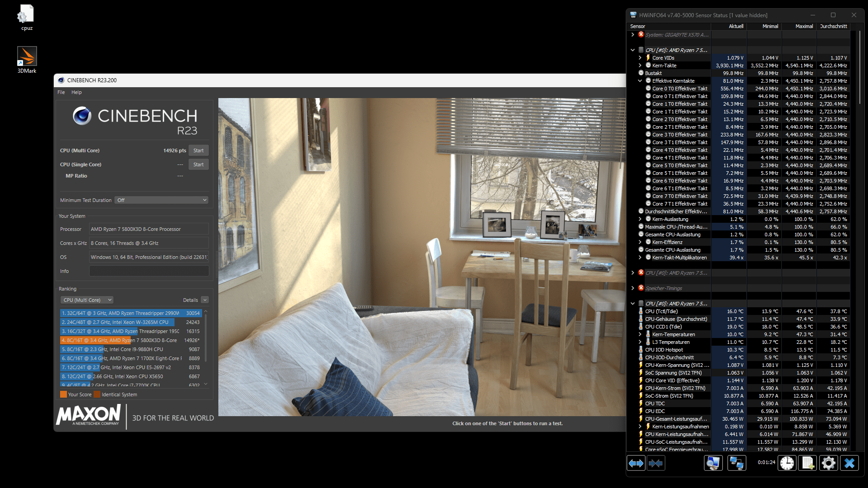This screenshot has width=868, height=488.
Task: Click lightning icon beside SoC Spannung (SVI2 TFN)
Action: [641, 372]
